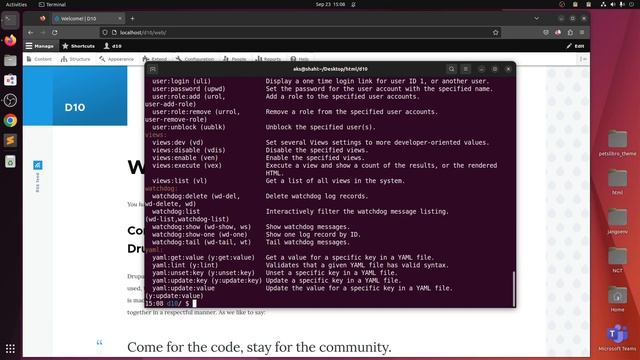This screenshot has height=360, width=640.
Task: Open a new Firefox tab with plus
Action: [132, 18]
